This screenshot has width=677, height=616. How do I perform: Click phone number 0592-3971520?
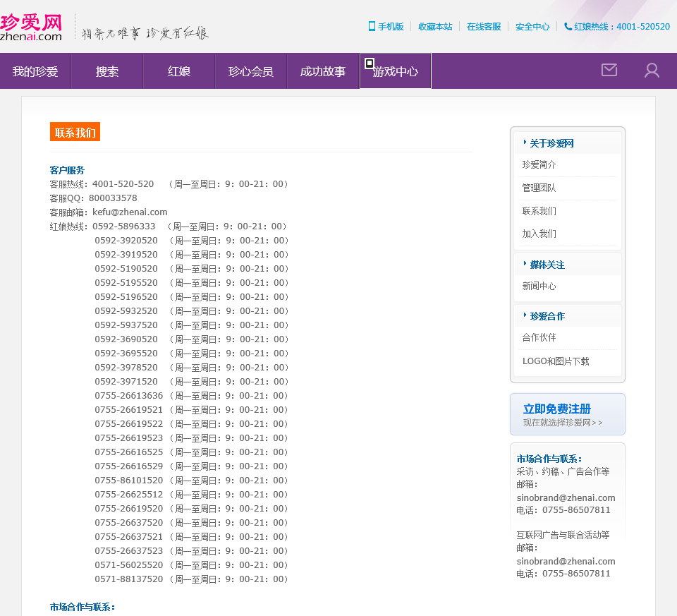(126, 382)
